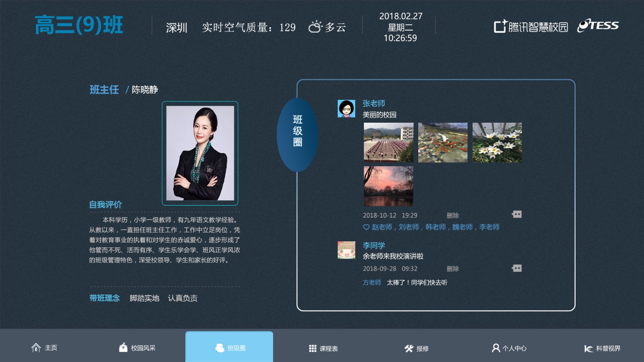This screenshot has height=362, width=644.
Task: Open comment icon on 李同学 post
Action: click(x=517, y=268)
